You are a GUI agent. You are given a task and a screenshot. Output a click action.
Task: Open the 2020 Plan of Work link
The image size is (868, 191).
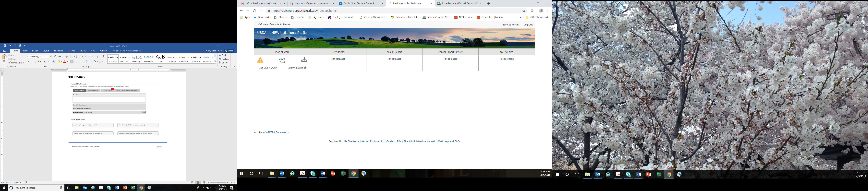point(282,59)
